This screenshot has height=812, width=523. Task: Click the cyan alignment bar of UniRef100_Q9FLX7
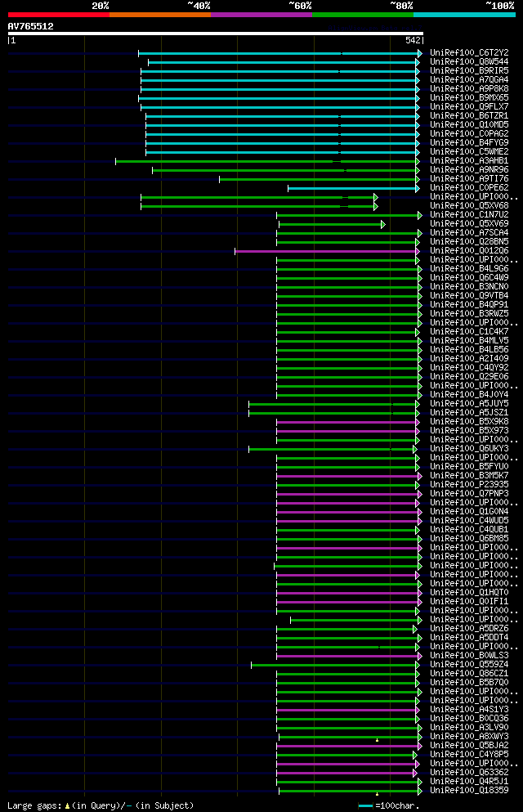[x=279, y=107]
